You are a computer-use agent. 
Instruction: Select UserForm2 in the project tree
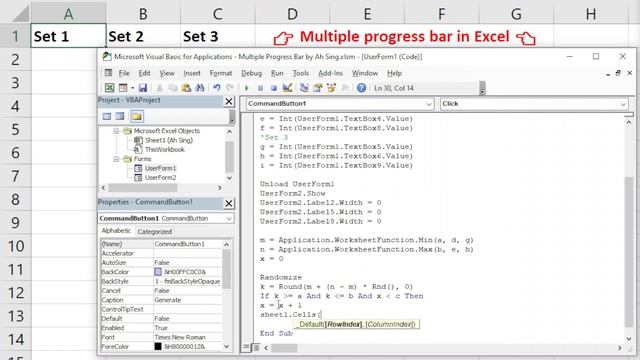click(160, 178)
